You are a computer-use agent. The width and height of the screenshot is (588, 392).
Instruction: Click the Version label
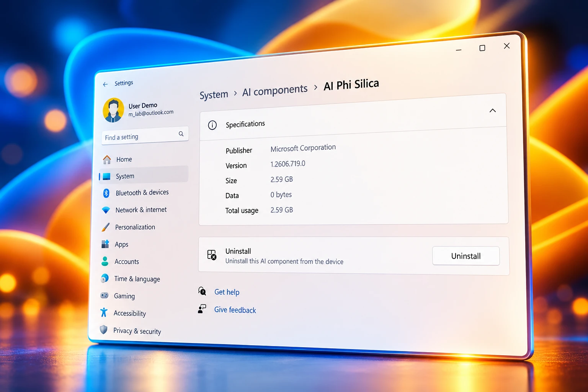tap(236, 165)
